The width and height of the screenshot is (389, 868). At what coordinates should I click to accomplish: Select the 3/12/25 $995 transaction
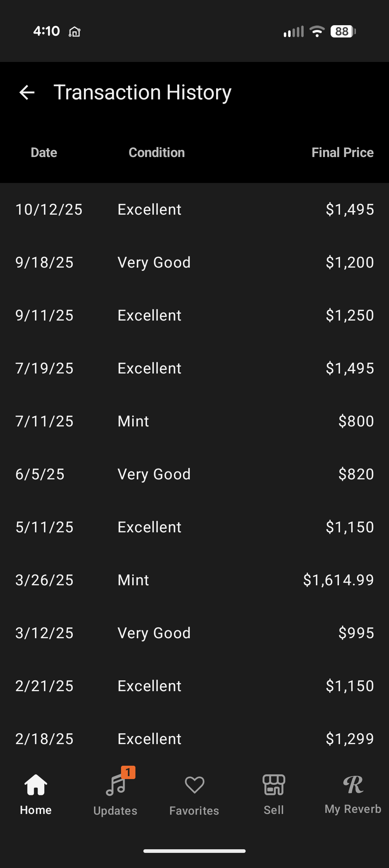pyautogui.click(x=194, y=633)
